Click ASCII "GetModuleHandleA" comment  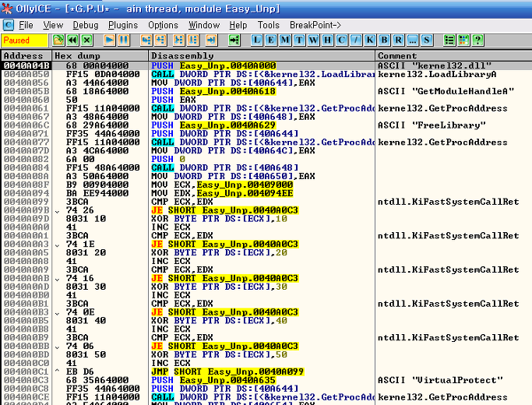tap(446, 91)
